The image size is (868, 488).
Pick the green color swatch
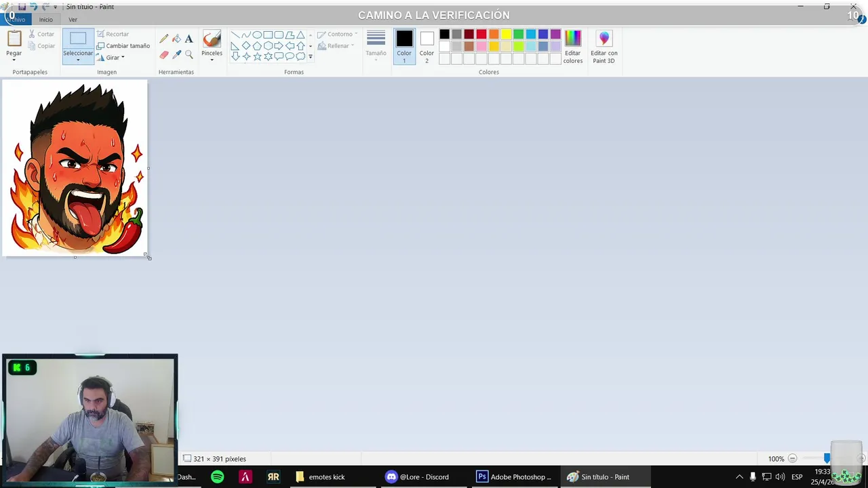pos(519,35)
